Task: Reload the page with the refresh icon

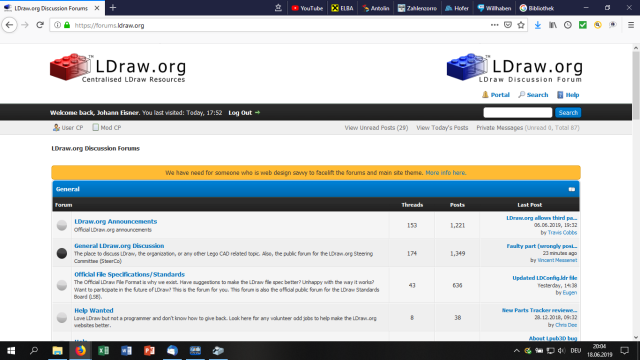Action: (40, 25)
